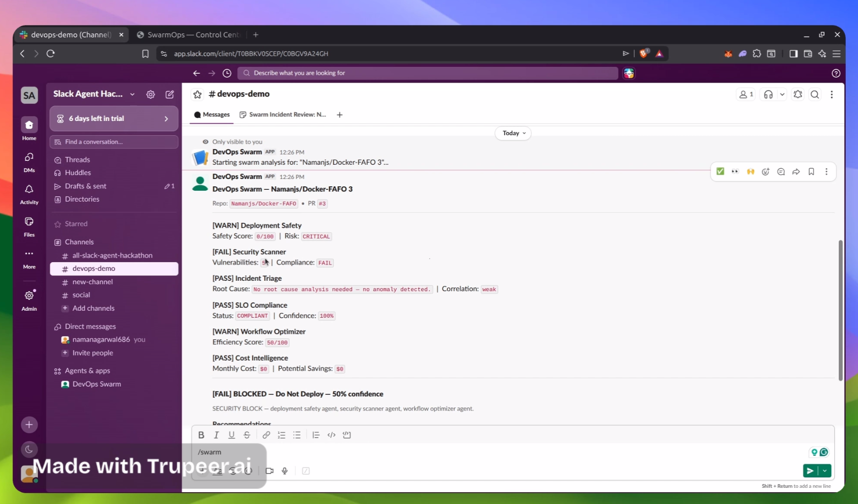The width and height of the screenshot is (858, 504).
Task: Insert a blockquote in composer
Action: click(x=316, y=435)
